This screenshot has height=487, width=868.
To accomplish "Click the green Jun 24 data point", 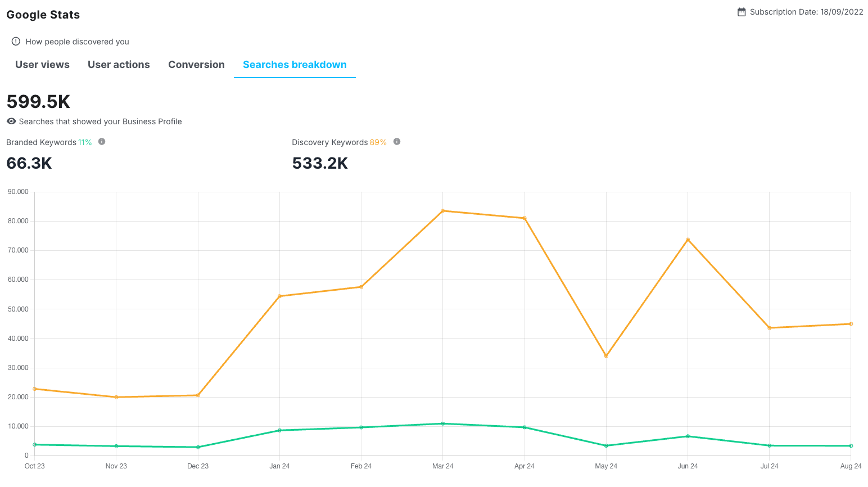I will (x=688, y=436).
